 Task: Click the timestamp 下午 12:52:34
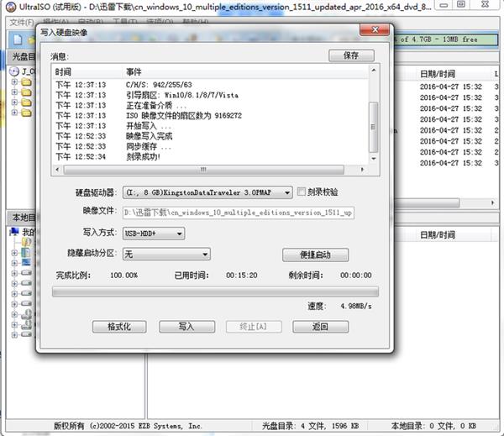(81, 157)
